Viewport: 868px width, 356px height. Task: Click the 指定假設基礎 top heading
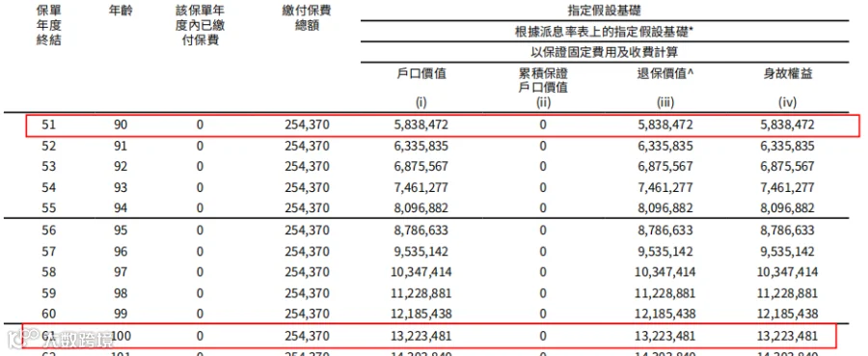coord(605,11)
